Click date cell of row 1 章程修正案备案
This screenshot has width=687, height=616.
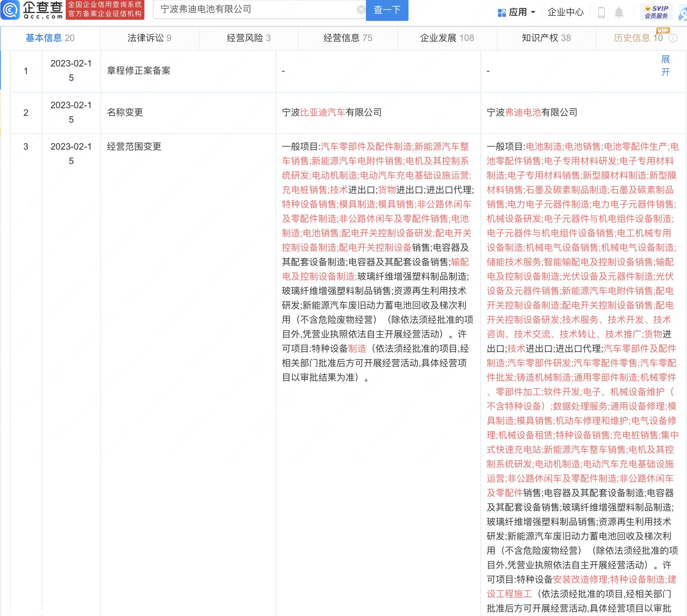[71, 71]
